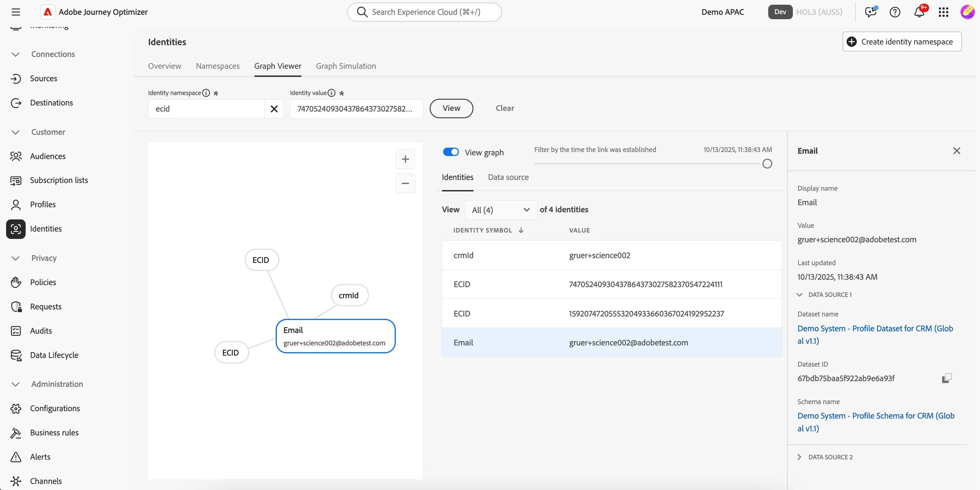Screen dimensions: 980x490
Task: Go to Destinations in the sidebar
Action: [x=51, y=103]
